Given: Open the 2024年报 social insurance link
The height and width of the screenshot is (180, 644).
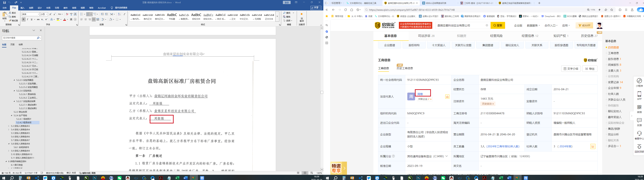Looking at the screenshot, I should [x=566, y=146].
